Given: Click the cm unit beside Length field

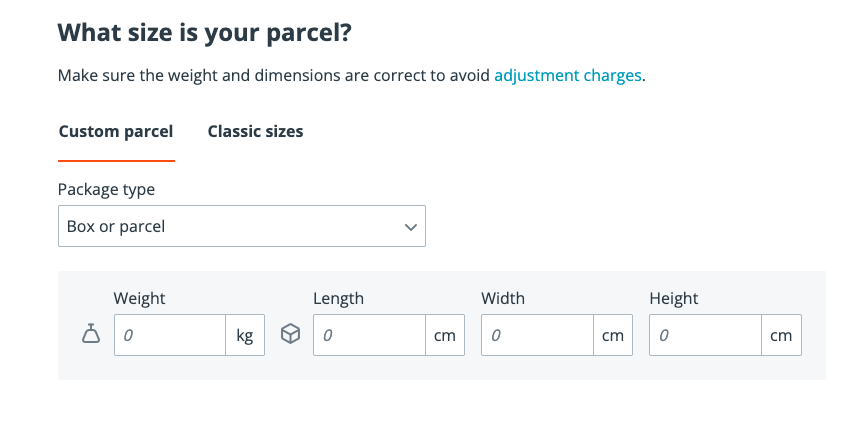Looking at the screenshot, I should (x=445, y=336).
